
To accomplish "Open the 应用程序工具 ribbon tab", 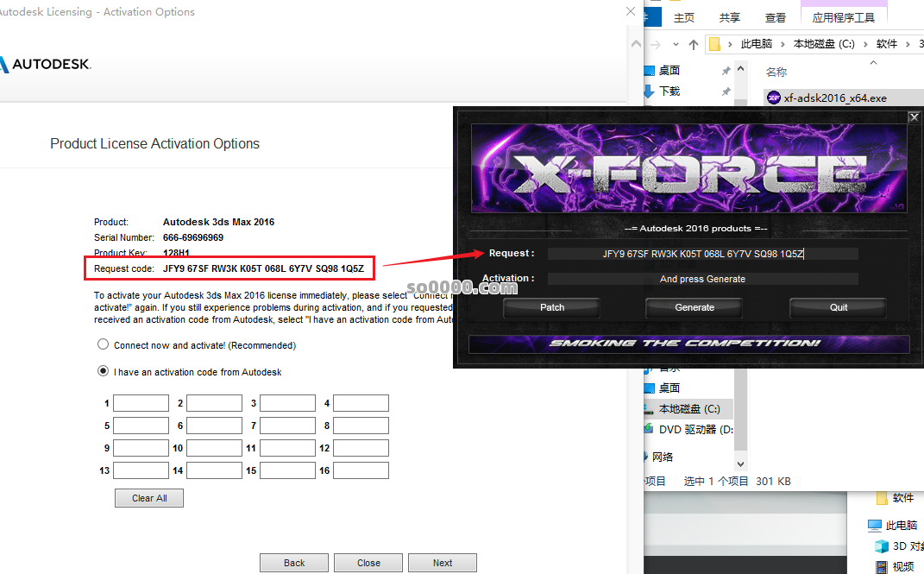I will [843, 17].
